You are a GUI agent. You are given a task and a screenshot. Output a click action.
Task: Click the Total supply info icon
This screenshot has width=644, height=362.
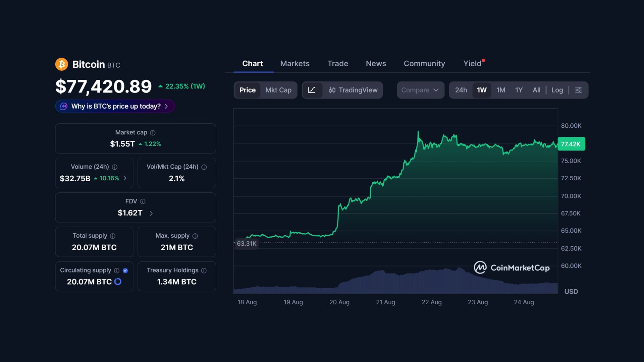(x=113, y=236)
